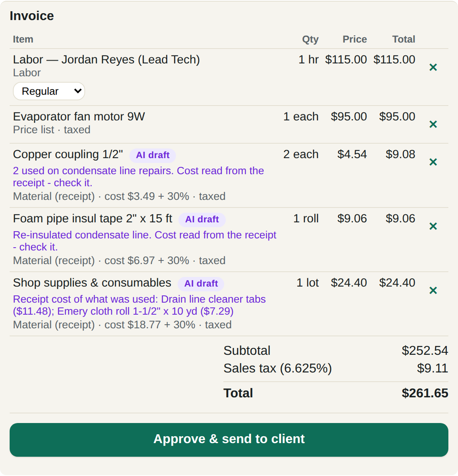
Task: Click the Qty column header
Action: pyautogui.click(x=310, y=39)
